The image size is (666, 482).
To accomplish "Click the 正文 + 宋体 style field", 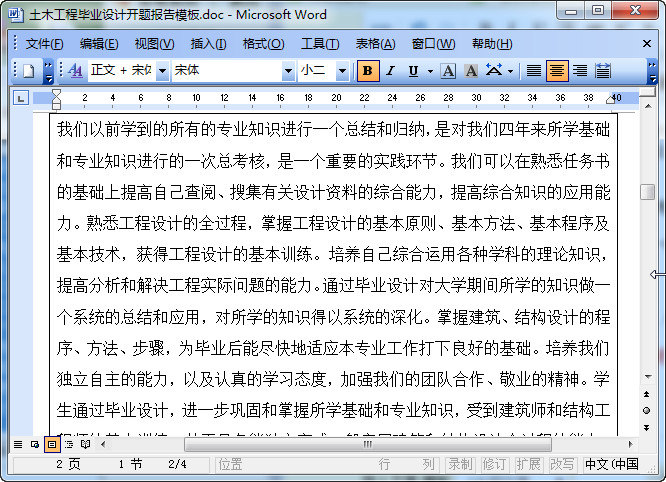I will click(x=122, y=70).
